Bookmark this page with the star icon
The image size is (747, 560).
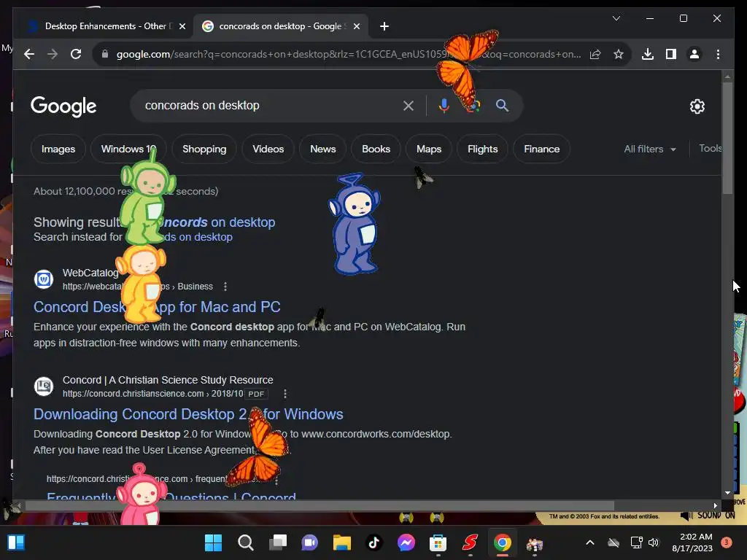[619, 54]
